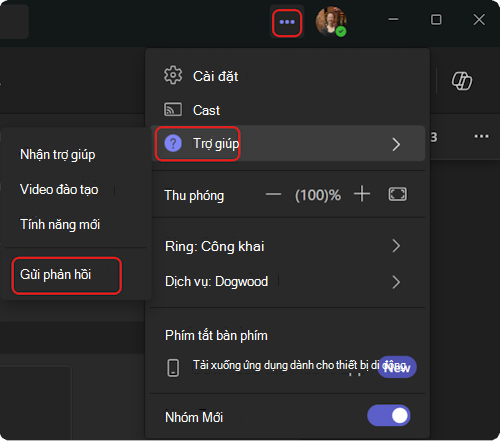Viewport: 500px width, 441px height.
Task: Zoom out with the minus button
Action: (273, 194)
